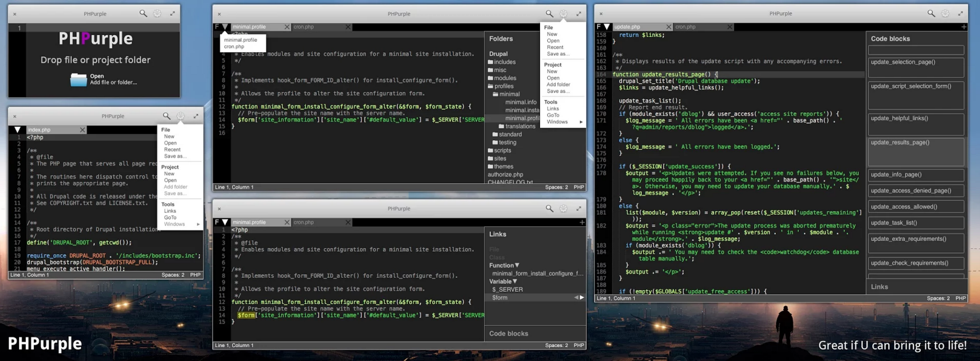Choose Recent under File in the Folders window menu

coord(555,47)
